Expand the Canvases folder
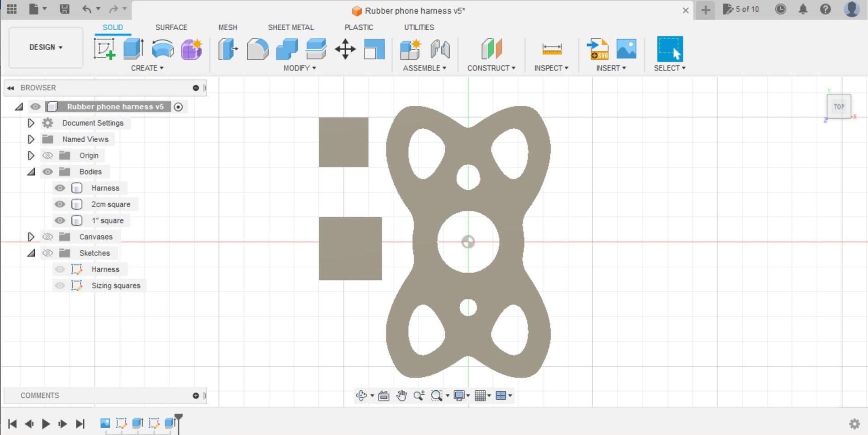This screenshot has height=435, width=868. tap(31, 237)
